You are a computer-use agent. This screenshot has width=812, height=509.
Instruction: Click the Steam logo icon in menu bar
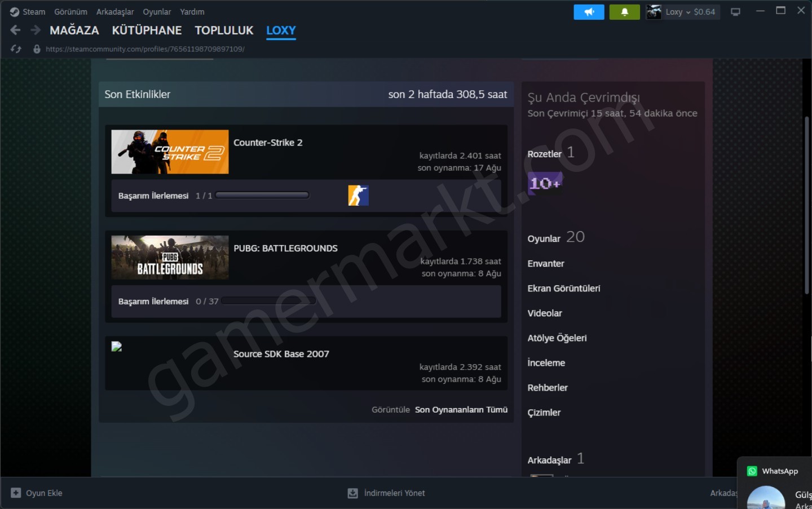pyautogui.click(x=15, y=12)
